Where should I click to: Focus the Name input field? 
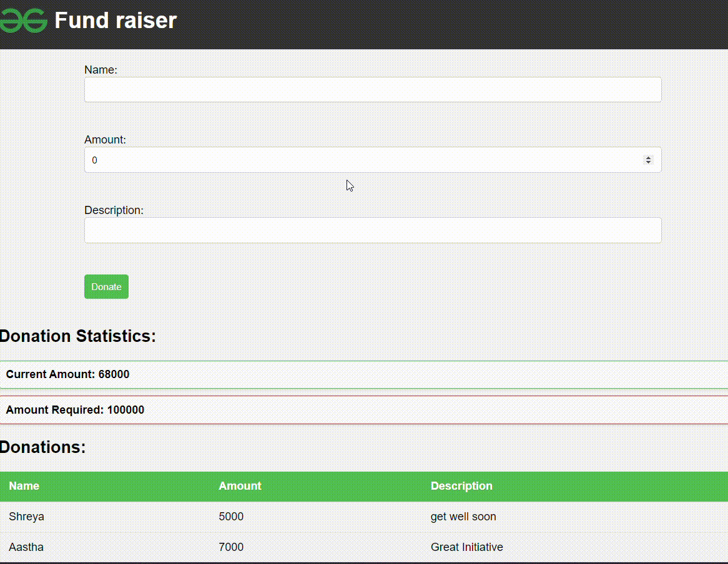tap(373, 89)
